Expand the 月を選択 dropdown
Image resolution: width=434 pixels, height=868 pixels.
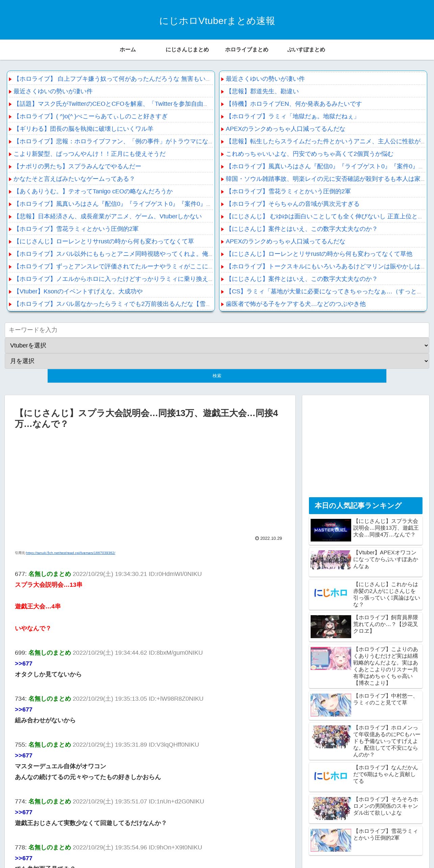(x=217, y=361)
